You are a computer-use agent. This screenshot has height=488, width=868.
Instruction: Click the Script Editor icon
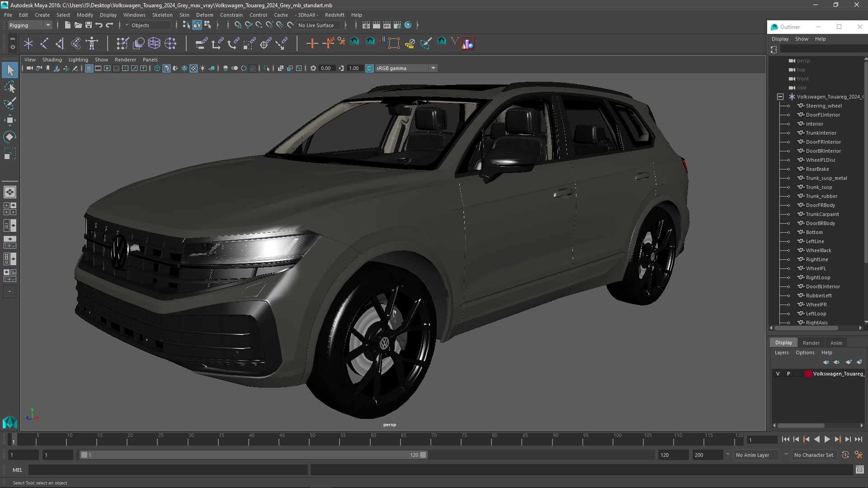tap(860, 470)
